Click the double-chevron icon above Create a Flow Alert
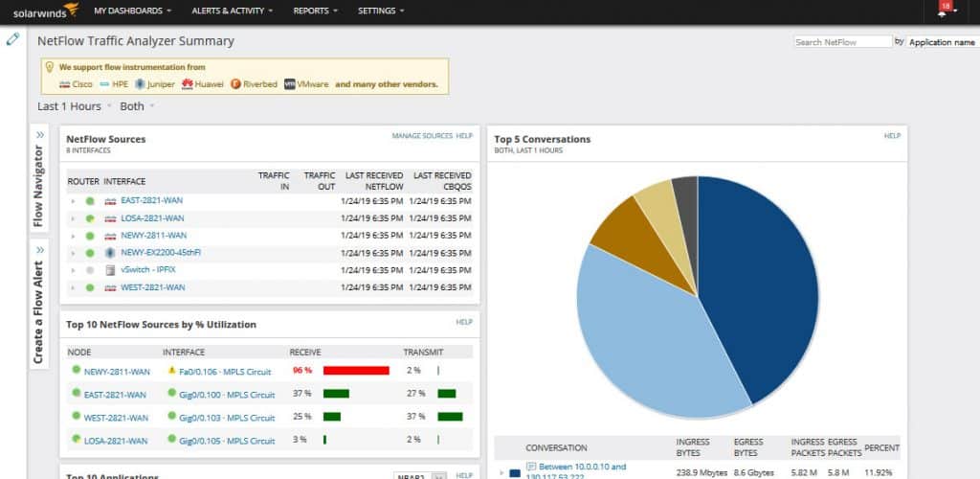 click(x=40, y=250)
